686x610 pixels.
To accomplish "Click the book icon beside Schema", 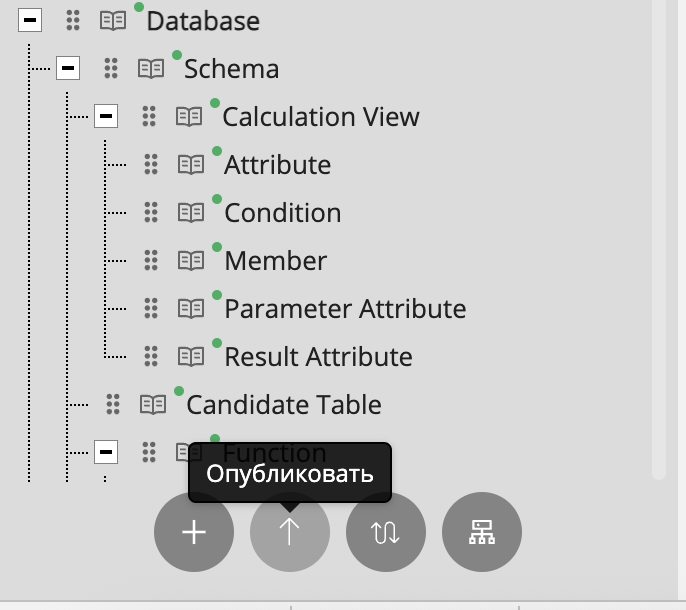I will tap(151, 69).
